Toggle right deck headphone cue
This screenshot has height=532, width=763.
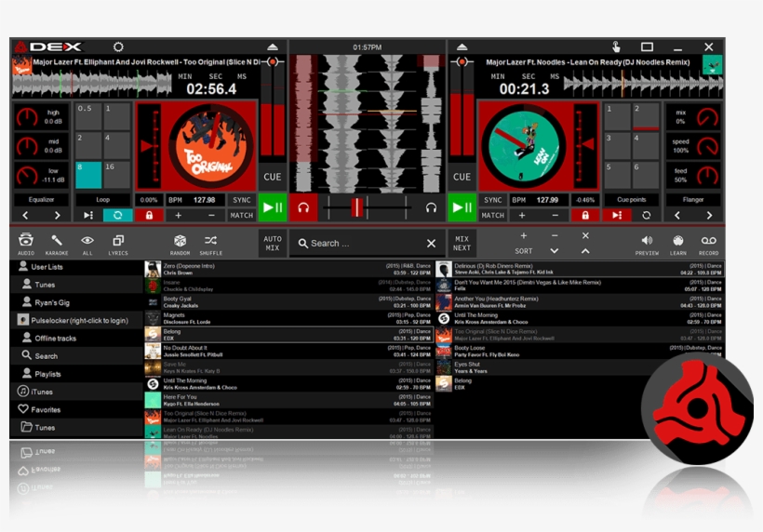tap(431, 208)
